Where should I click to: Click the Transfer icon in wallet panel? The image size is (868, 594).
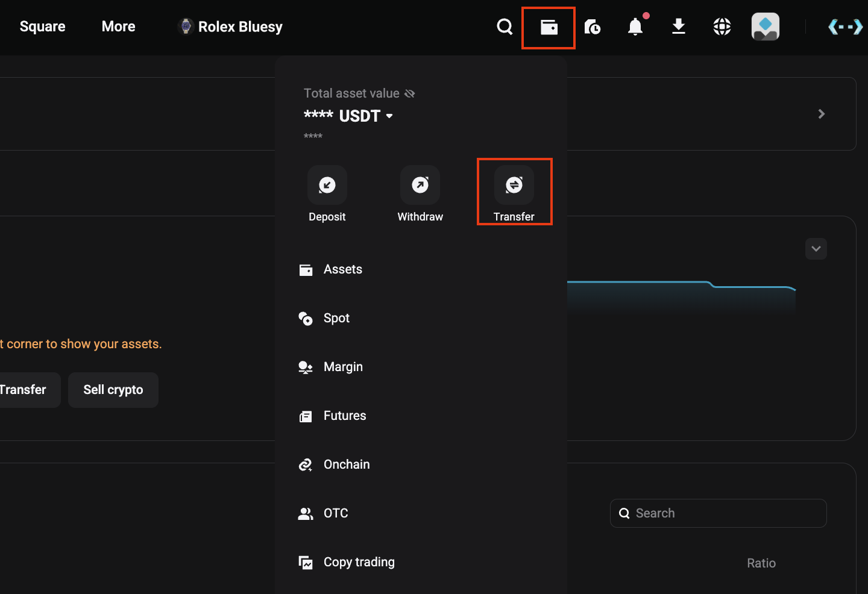(x=514, y=185)
